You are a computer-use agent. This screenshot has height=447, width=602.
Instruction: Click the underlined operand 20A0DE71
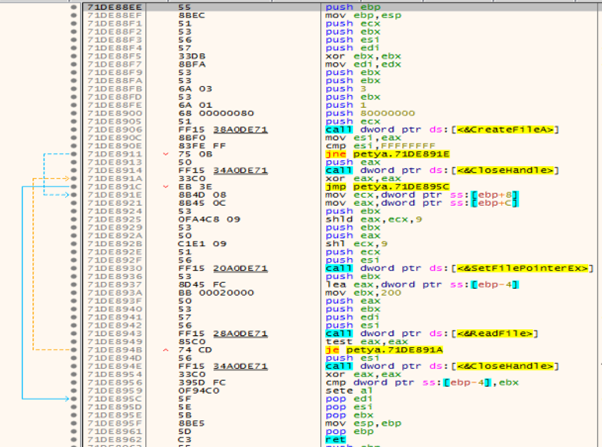pos(240,268)
